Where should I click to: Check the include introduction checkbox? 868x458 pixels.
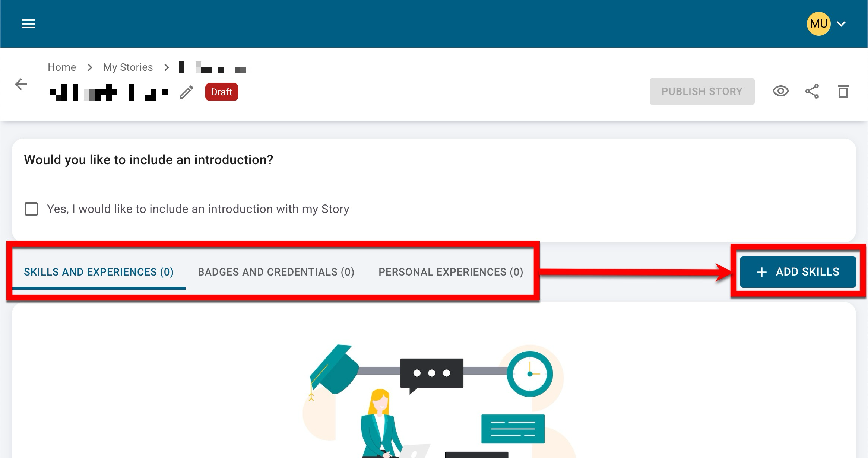click(x=31, y=209)
